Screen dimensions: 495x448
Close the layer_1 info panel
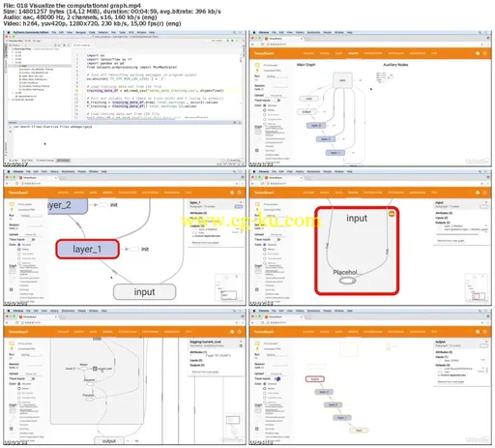(241, 202)
